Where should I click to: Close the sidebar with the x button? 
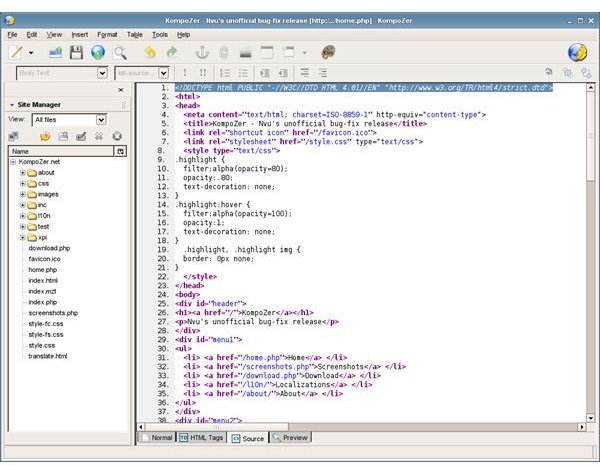pos(121,90)
